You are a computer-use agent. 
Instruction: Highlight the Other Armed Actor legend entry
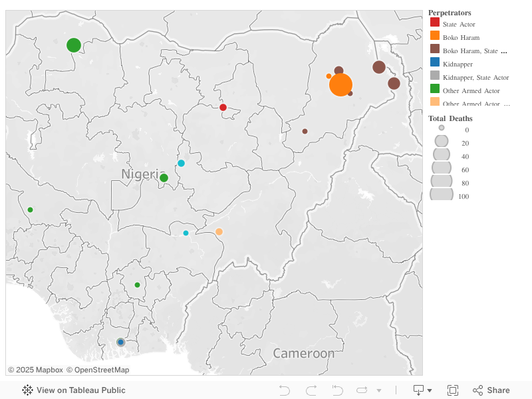click(465, 90)
